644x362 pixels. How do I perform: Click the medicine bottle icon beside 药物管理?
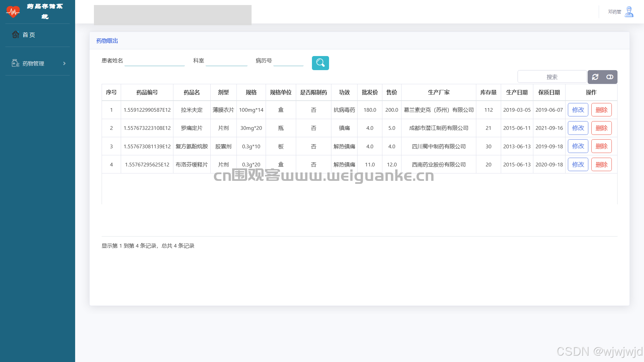point(15,63)
